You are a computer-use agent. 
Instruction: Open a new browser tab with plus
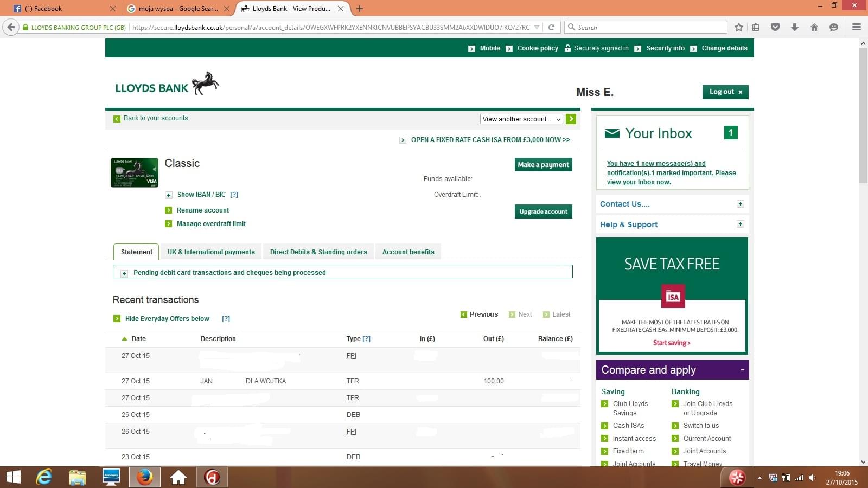pos(359,9)
